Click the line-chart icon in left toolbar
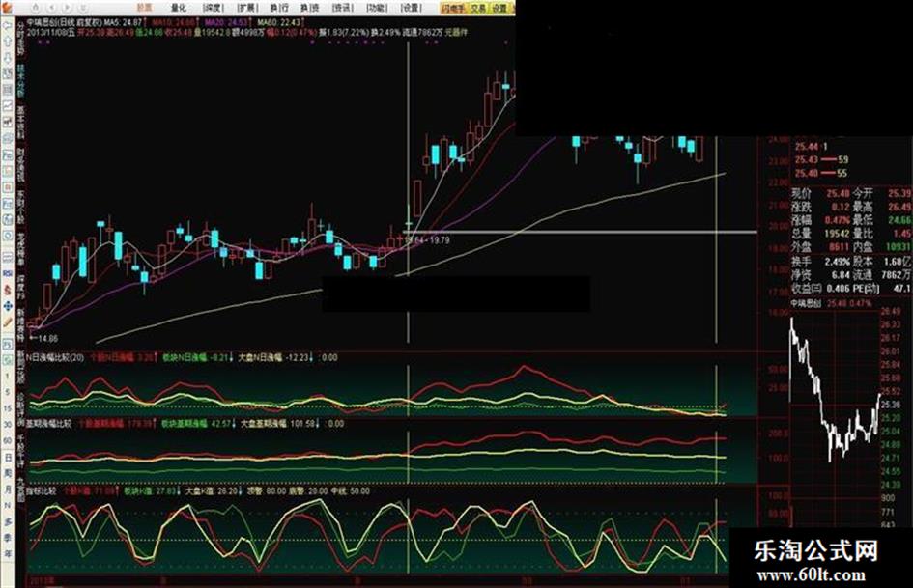913x588 pixels. click(x=8, y=106)
